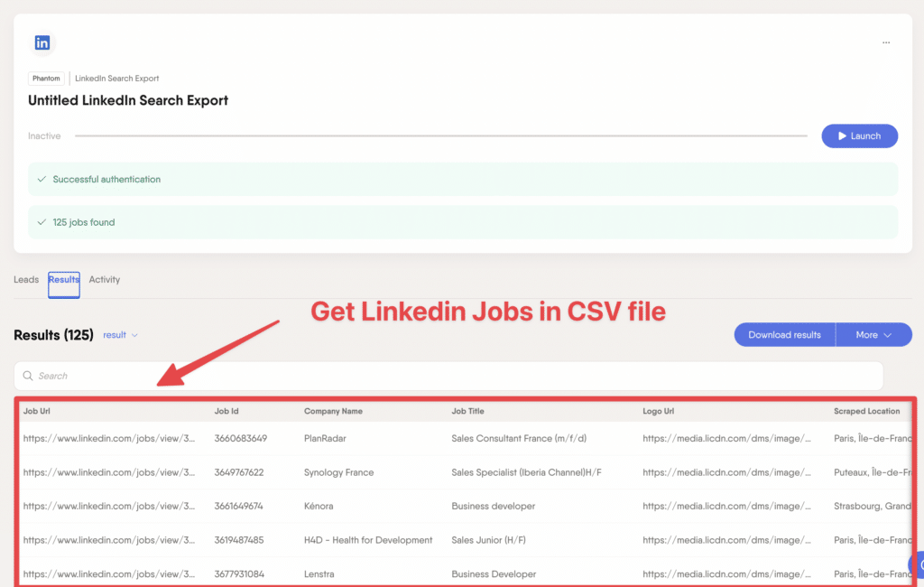This screenshot has width=924, height=587.
Task: Click the Synology France company cell
Action: coord(339,472)
